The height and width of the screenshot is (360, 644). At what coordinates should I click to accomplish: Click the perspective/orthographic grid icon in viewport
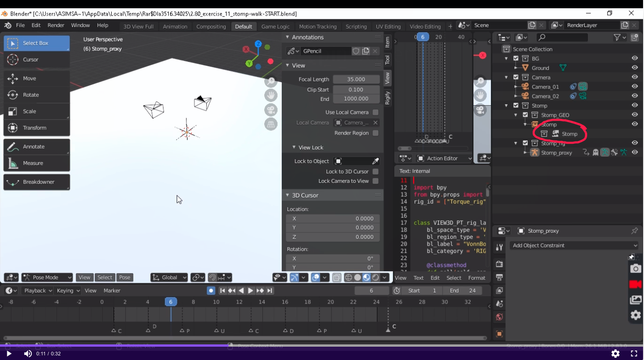[x=271, y=124]
